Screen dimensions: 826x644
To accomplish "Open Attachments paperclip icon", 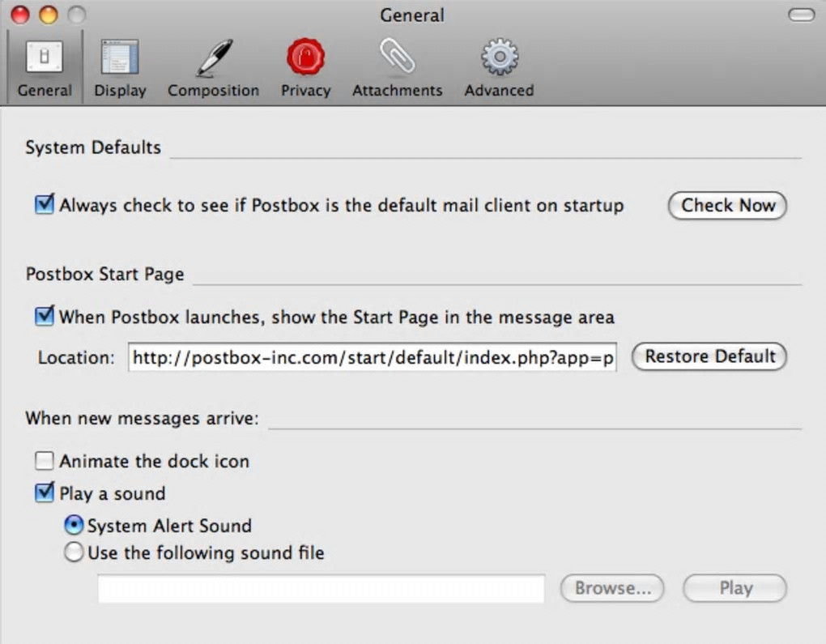I will (x=397, y=55).
